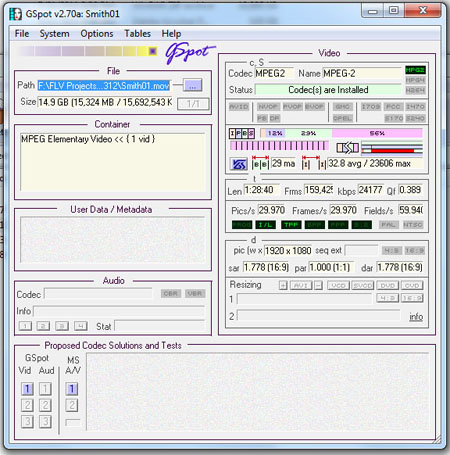Viewport: 450px width, 455px height.
Task: Click Resizing result field 2
Action: (318, 316)
